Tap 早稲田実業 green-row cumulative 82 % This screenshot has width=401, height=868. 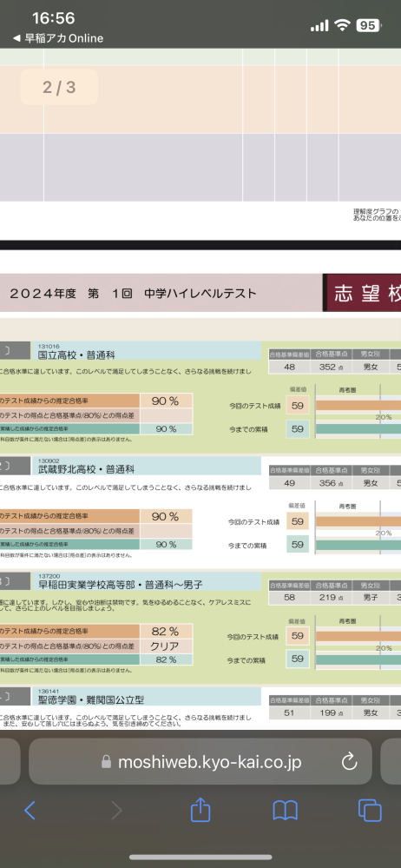pos(166,659)
